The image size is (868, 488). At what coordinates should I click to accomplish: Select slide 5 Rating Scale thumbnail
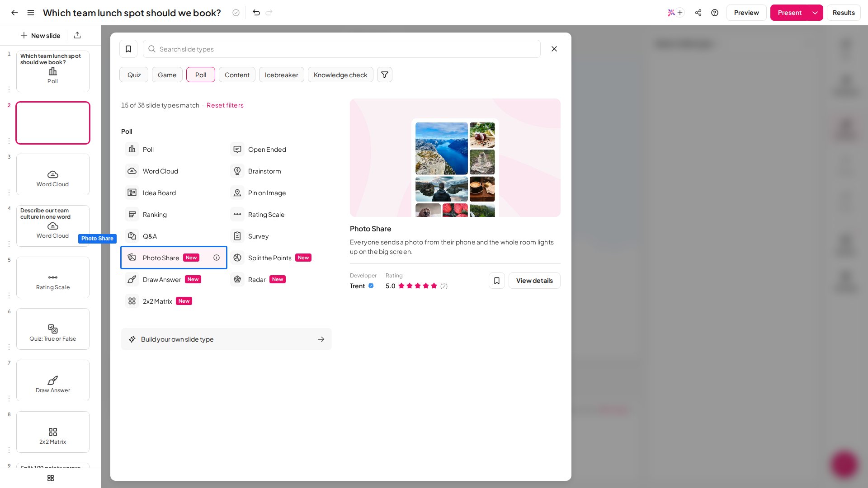(x=53, y=277)
